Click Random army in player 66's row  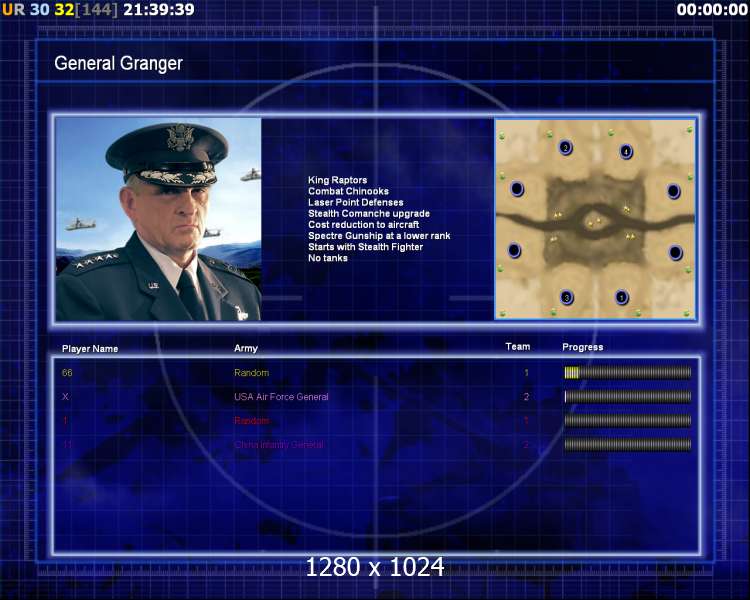[x=252, y=373]
